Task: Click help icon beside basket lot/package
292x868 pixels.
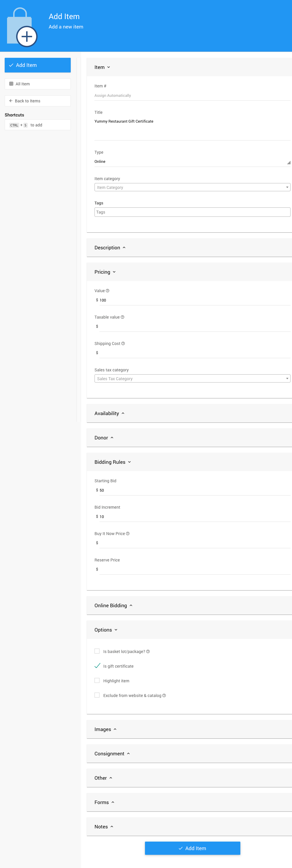Action: click(x=148, y=652)
